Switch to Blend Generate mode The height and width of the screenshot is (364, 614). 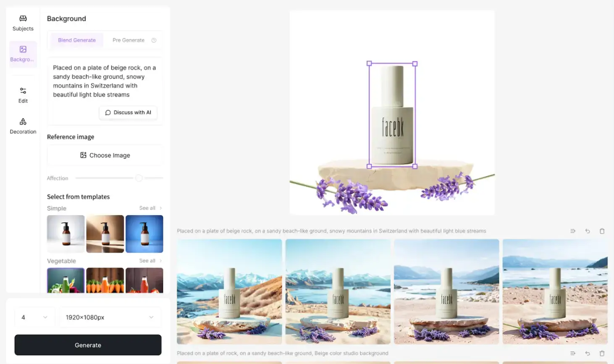click(77, 40)
